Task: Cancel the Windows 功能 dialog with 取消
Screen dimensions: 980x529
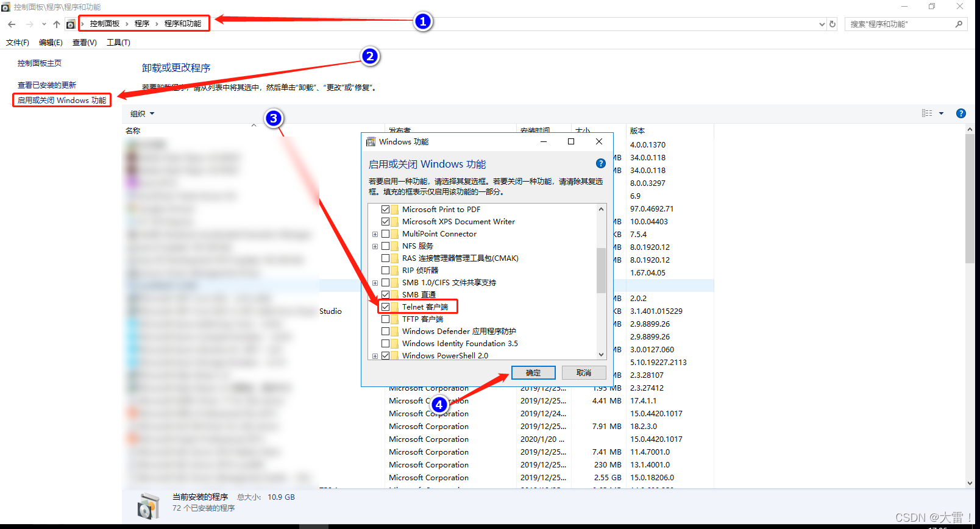Action: click(x=584, y=372)
